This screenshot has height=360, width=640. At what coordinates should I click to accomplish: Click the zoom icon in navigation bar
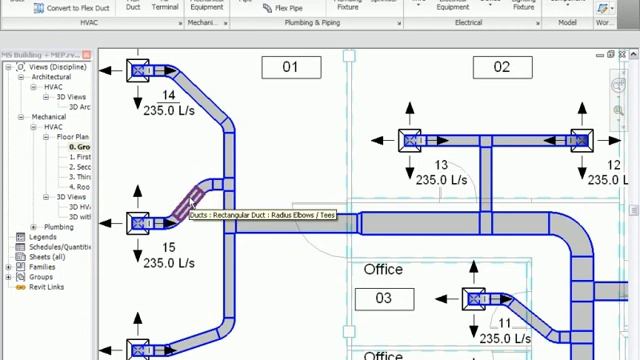pyautogui.click(x=618, y=110)
